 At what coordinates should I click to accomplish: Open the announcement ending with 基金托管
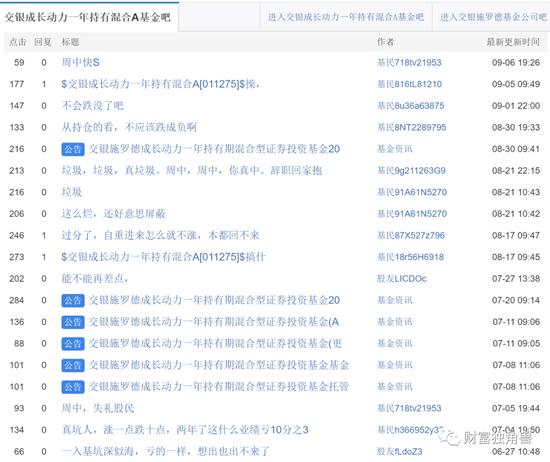pyautogui.click(x=219, y=387)
